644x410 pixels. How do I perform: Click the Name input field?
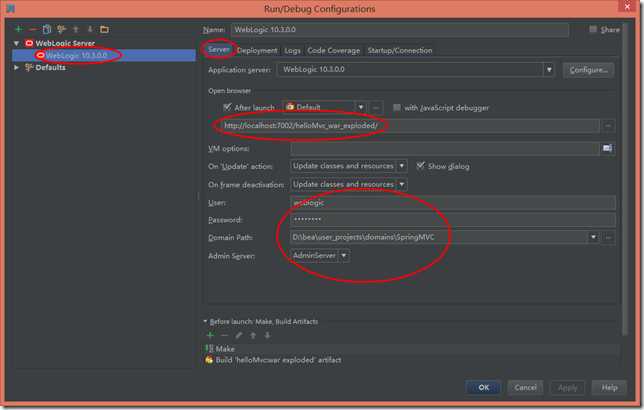(400, 30)
